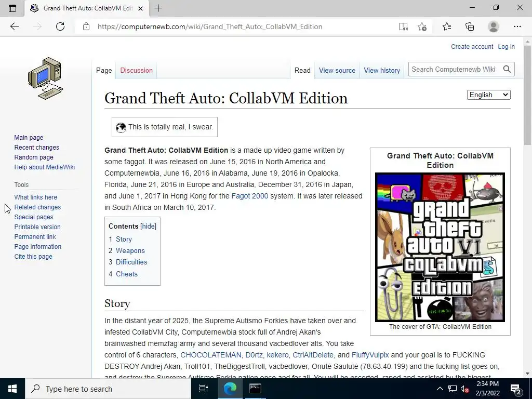Open the CtrlAltDelete link
Image resolution: width=532 pixels, height=399 pixels.
pyautogui.click(x=313, y=355)
